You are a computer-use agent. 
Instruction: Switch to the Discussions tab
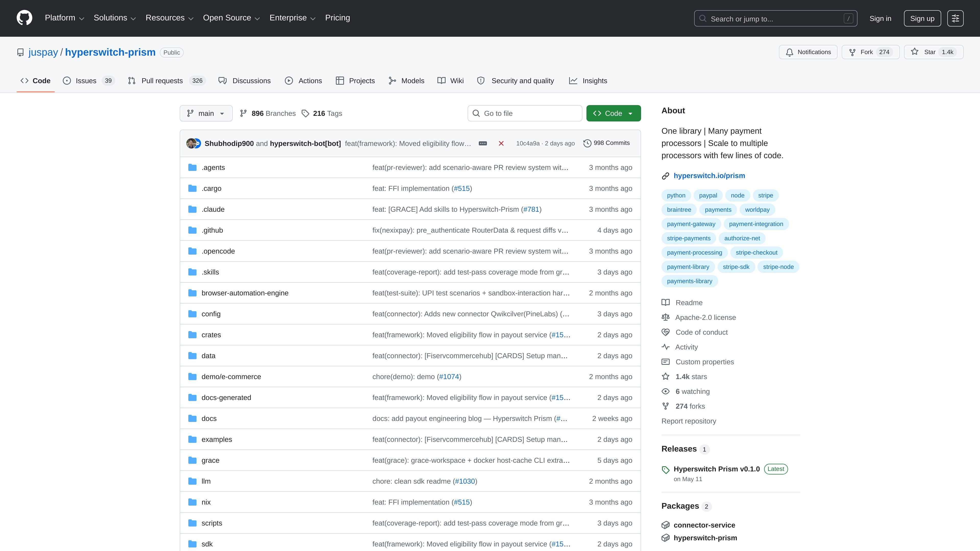245,81
